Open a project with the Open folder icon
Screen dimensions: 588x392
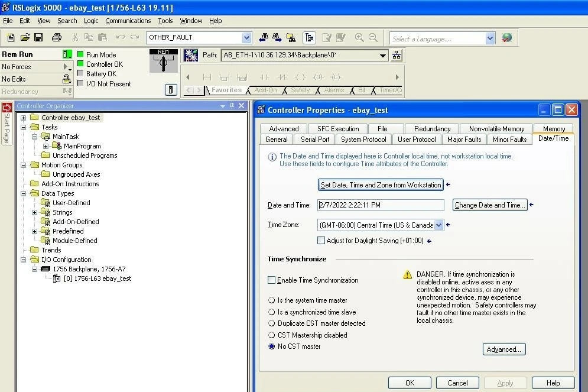[x=25, y=37]
